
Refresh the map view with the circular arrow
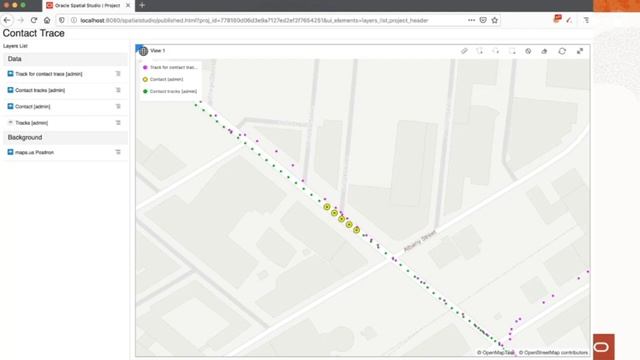[562, 51]
